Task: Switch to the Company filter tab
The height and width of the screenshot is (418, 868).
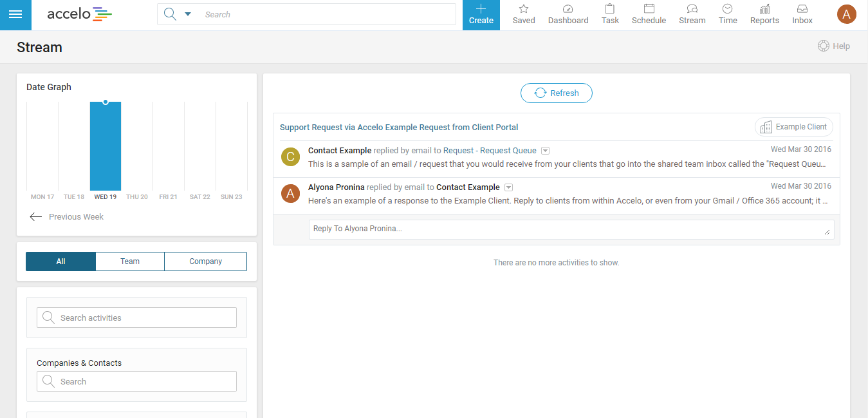Action: pos(206,261)
